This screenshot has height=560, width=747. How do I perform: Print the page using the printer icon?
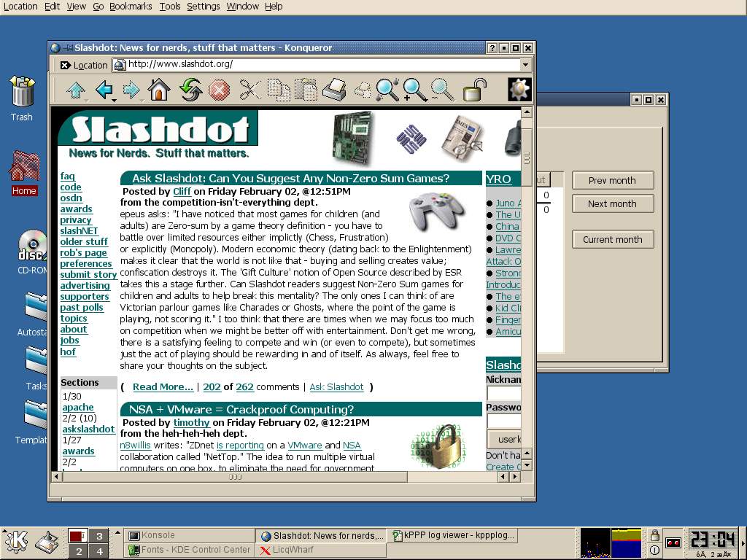334,90
